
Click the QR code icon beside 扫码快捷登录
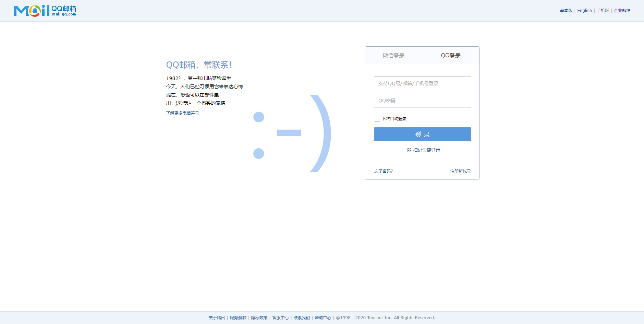pos(409,150)
